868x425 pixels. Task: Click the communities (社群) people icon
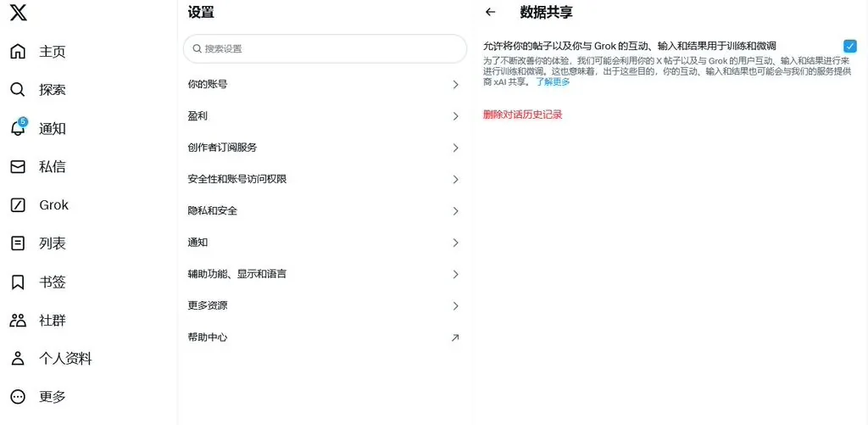click(19, 321)
